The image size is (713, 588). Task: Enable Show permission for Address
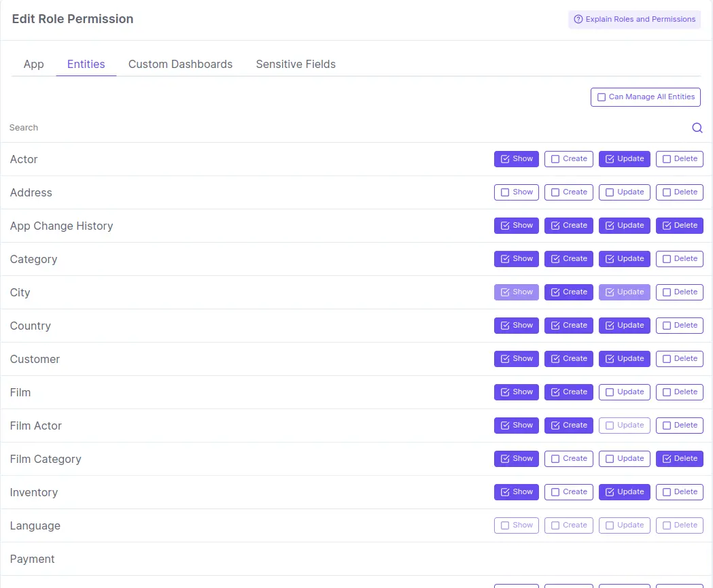[x=516, y=192]
